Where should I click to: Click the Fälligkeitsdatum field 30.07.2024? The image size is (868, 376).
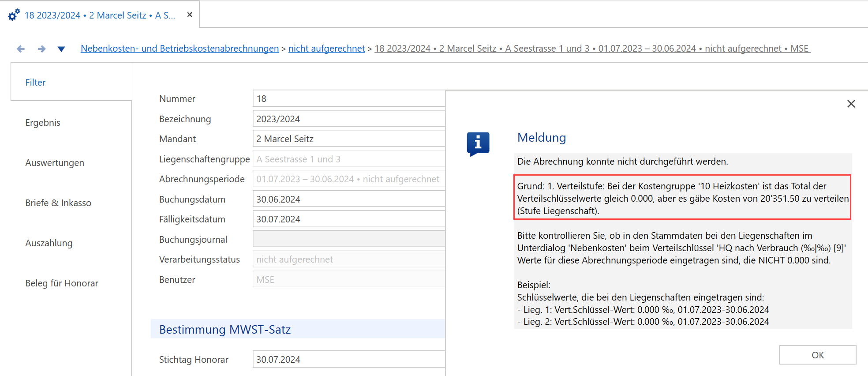coord(349,219)
